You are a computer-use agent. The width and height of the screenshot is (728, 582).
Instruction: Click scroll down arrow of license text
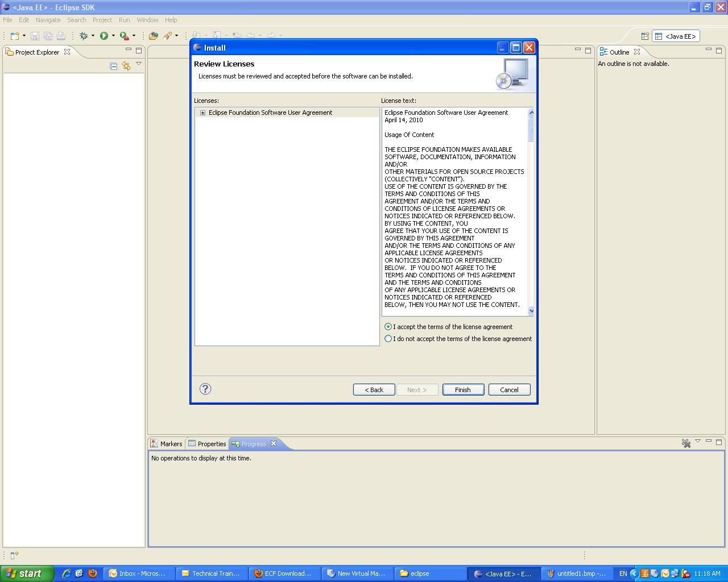point(531,311)
